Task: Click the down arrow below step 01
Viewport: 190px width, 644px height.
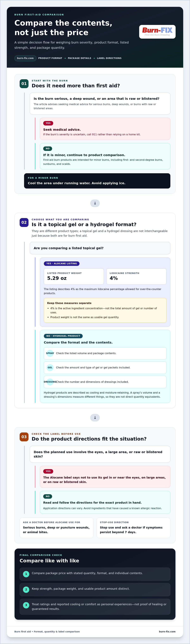Action: pyautogui.click(x=95, y=203)
